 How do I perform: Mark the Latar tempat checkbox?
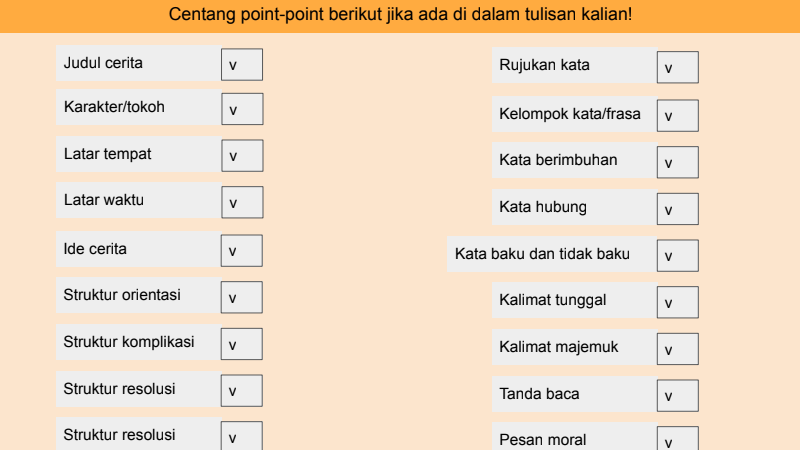[242, 155]
